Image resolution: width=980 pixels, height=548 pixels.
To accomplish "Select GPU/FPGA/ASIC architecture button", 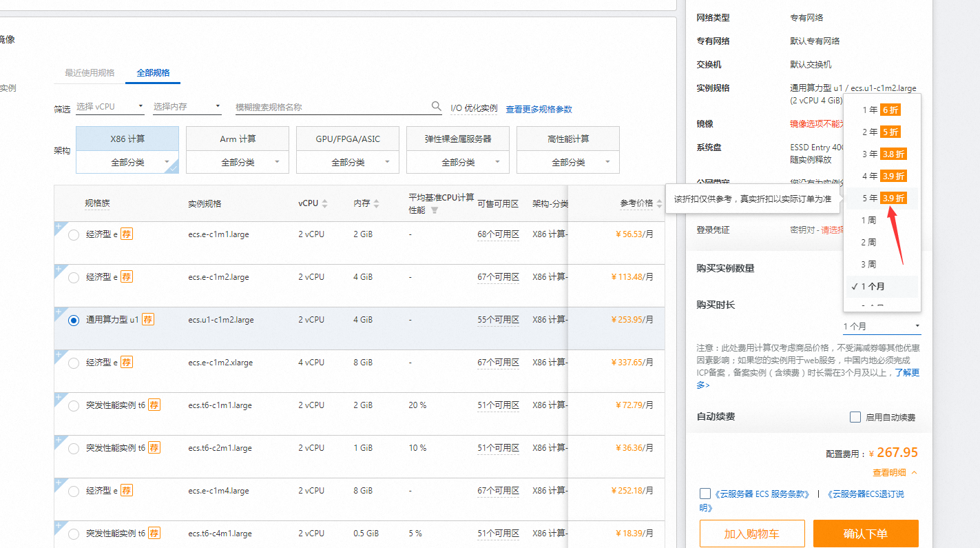I will [x=348, y=139].
